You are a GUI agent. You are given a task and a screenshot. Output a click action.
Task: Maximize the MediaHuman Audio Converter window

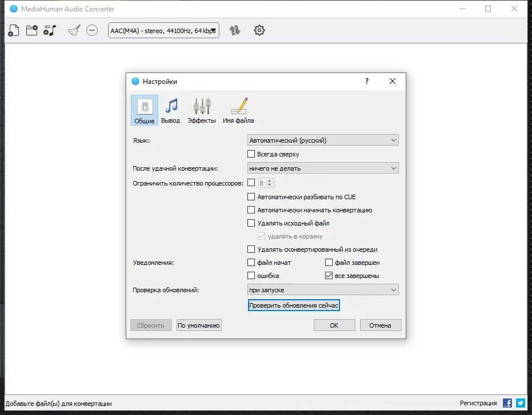point(488,9)
